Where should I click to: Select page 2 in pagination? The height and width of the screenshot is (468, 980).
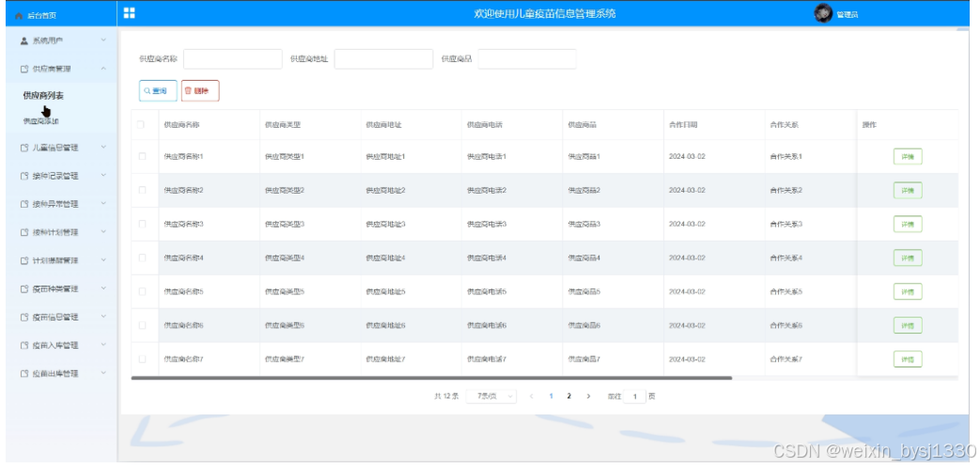tap(568, 397)
